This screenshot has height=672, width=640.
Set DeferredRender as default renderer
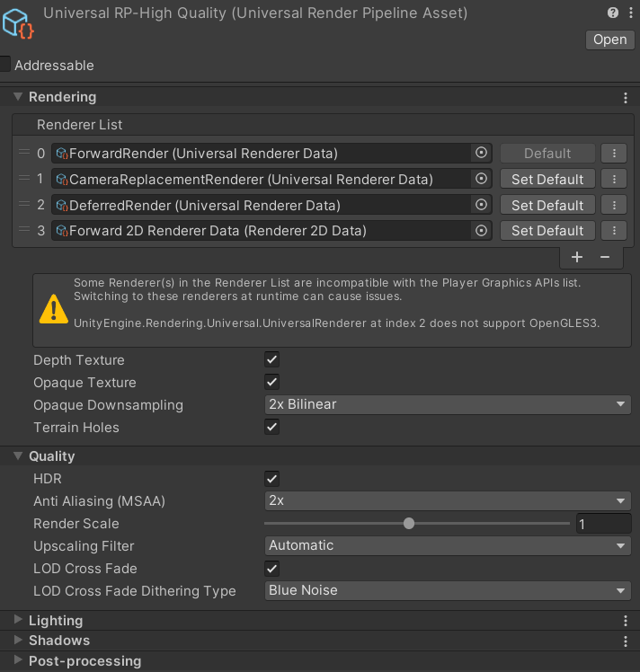pos(547,206)
